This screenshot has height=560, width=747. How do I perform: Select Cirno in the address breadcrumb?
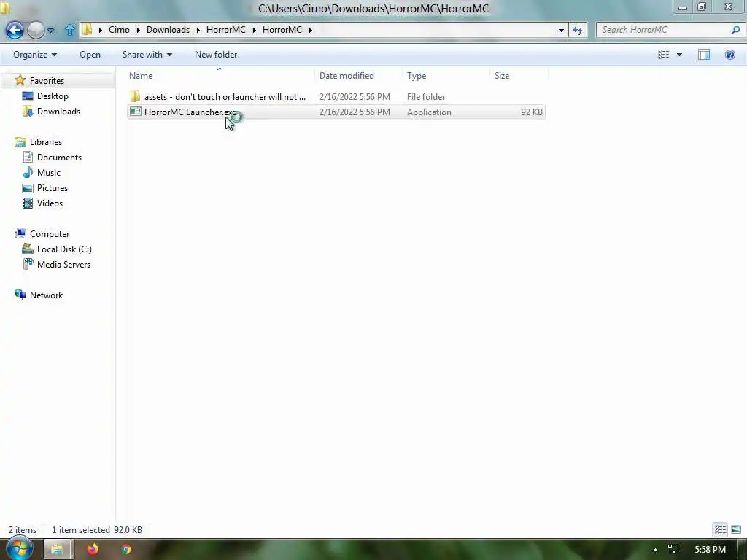pyautogui.click(x=119, y=29)
